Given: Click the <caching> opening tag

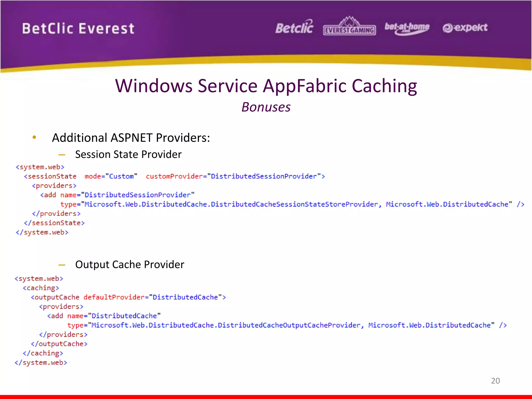Looking at the screenshot, I should pos(41,288).
